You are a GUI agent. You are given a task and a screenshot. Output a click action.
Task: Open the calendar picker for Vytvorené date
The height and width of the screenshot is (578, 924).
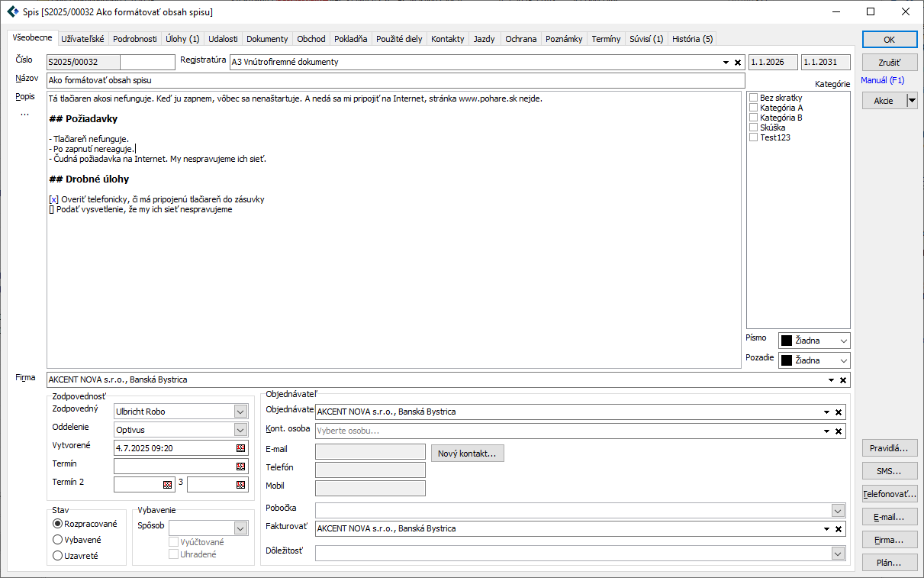tap(241, 448)
